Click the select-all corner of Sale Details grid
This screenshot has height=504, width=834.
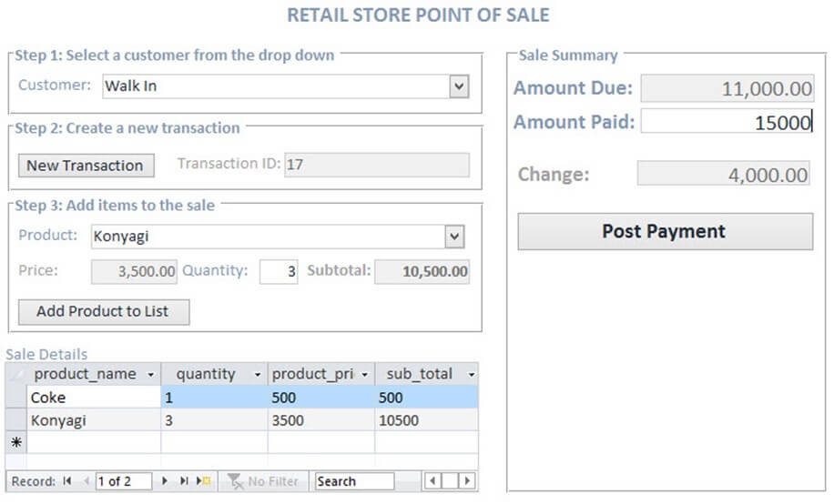[x=15, y=374]
